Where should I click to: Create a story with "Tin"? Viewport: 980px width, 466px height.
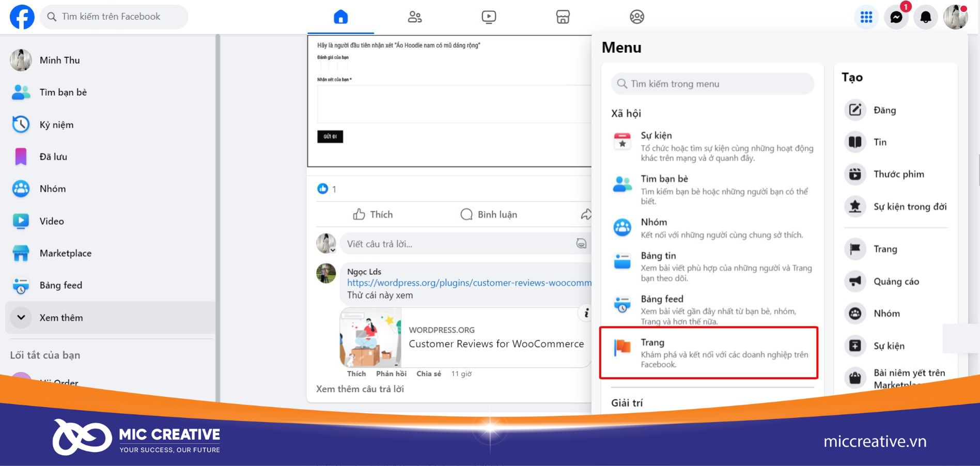896,142
